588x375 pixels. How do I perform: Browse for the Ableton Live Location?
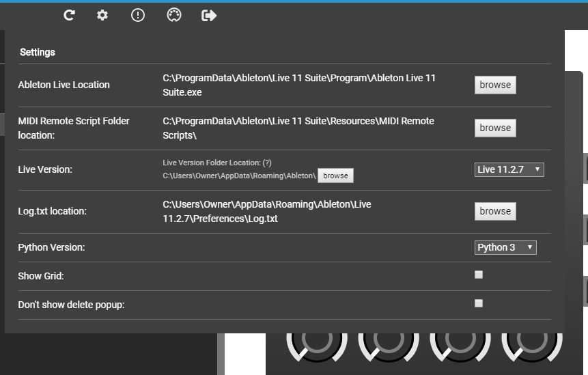[495, 85]
